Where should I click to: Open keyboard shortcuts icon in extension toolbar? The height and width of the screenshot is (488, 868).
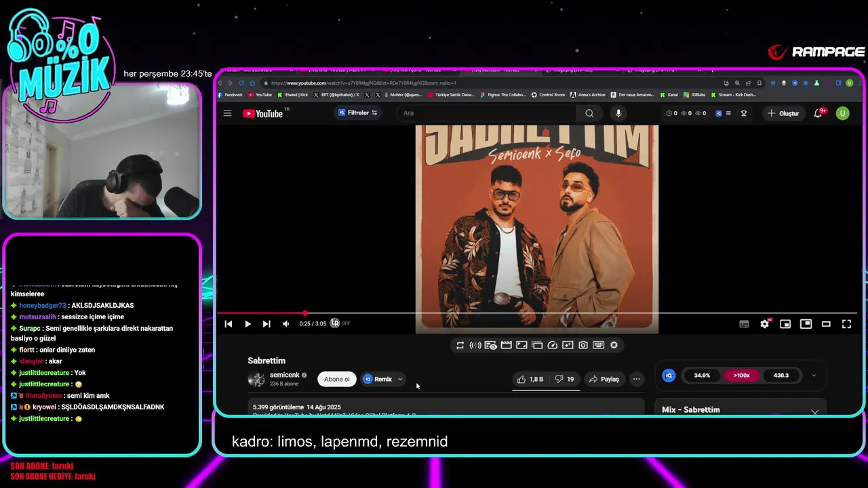click(x=598, y=345)
